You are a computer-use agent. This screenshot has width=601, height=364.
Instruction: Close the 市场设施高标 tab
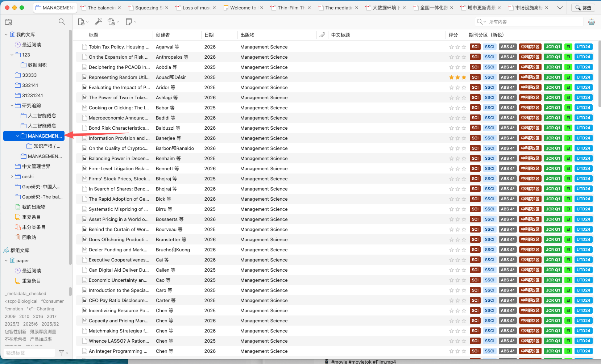click(x=547, y=8)
